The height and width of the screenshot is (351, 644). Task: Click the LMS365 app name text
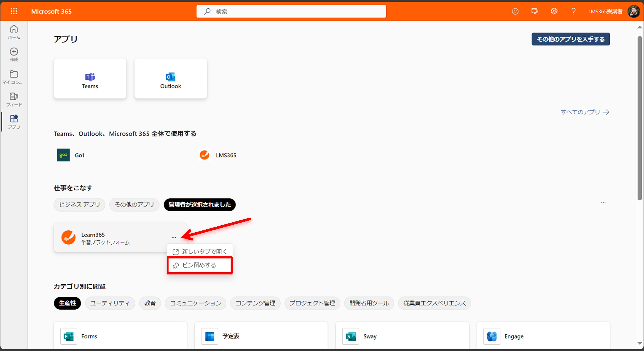[226, 155]
